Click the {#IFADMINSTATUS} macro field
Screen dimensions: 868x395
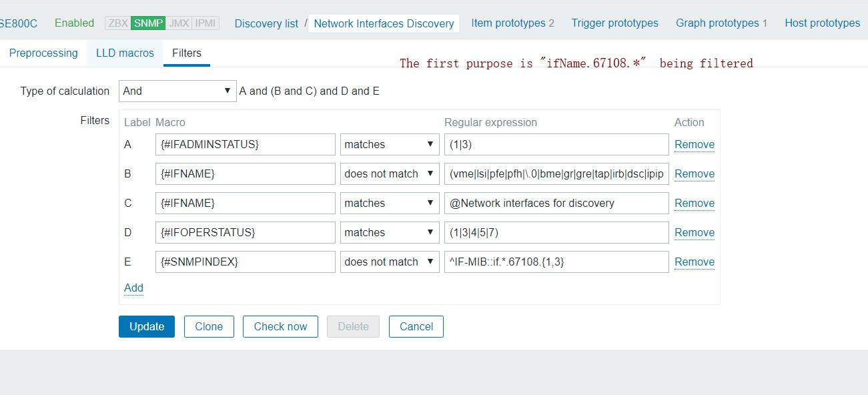pyautogui.click(x=245, y=145)
